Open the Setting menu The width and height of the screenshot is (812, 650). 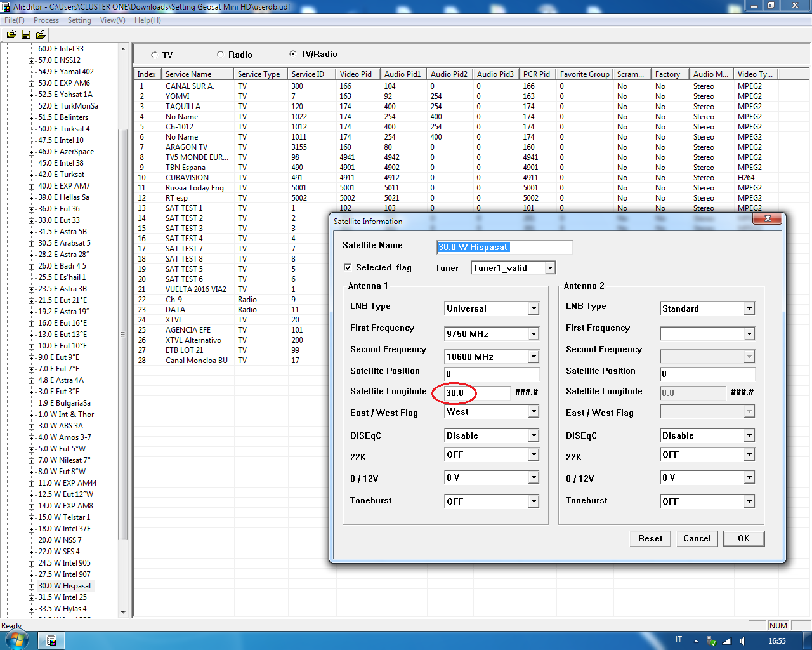point(79,20)
